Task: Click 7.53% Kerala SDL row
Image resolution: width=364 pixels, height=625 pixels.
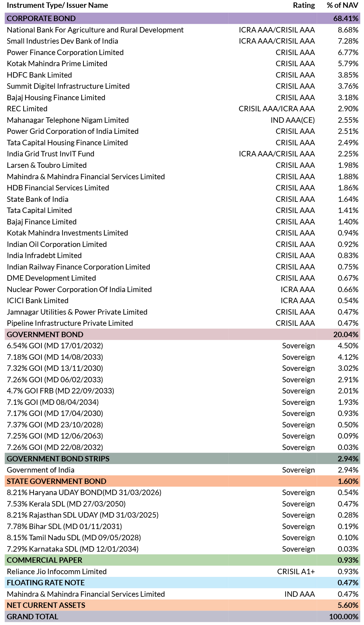Action: click(x=182, y=504)
